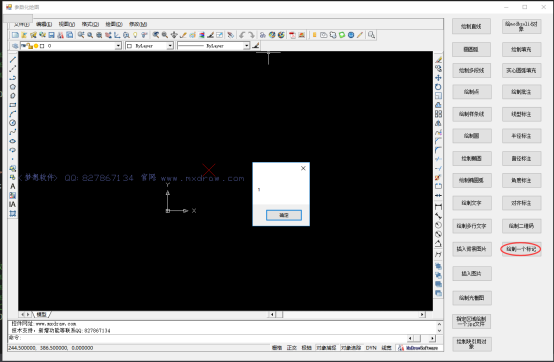Open the 视图(V) menu

tap(67, 24)
